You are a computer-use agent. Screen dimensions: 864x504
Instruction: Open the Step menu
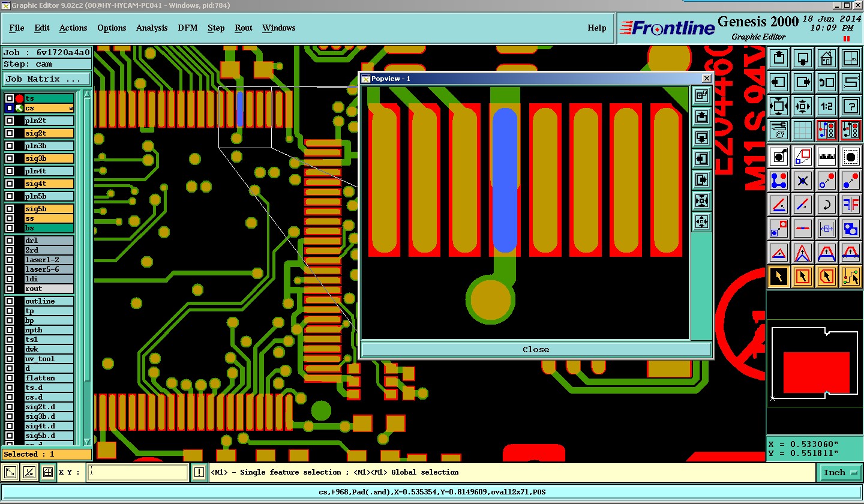tap(216, 28)
